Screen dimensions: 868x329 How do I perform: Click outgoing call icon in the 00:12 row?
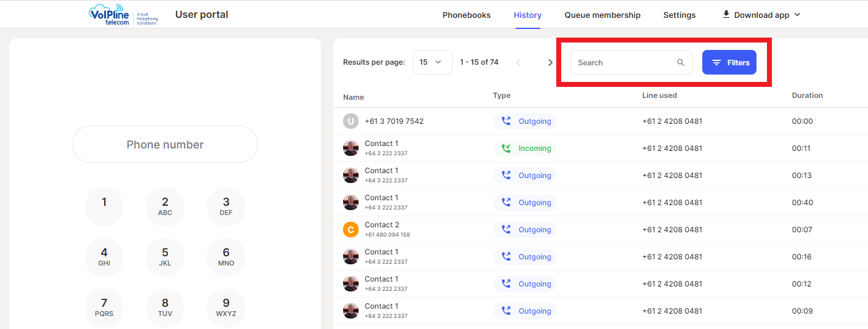click(x=506, y=284)
